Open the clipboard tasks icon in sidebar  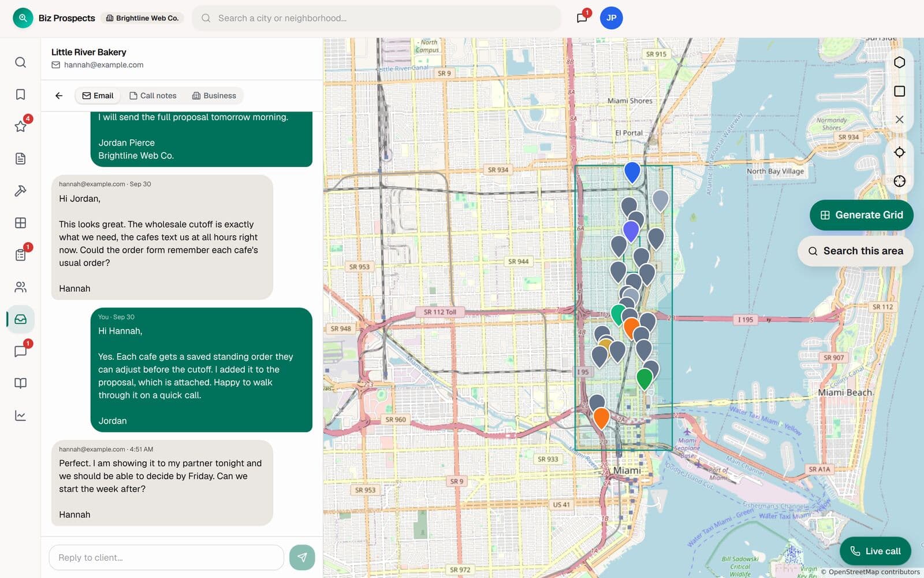click(x=20, y=255)
